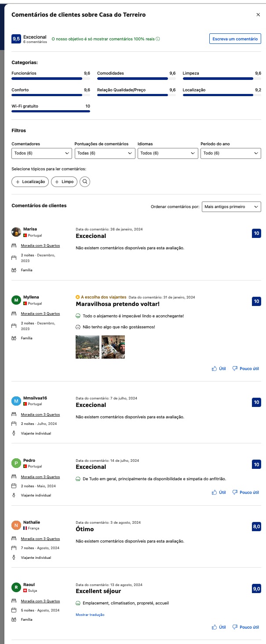Close the customer reviews panel
The height and width of the screenshot is (644, 266).
point(258,15)
